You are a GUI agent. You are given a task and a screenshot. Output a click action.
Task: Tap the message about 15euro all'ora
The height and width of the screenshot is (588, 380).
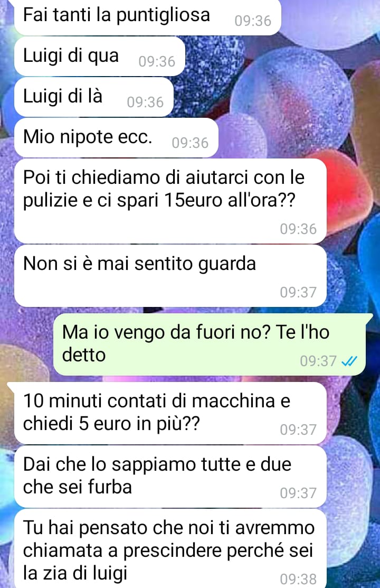[x=170, y=201]
